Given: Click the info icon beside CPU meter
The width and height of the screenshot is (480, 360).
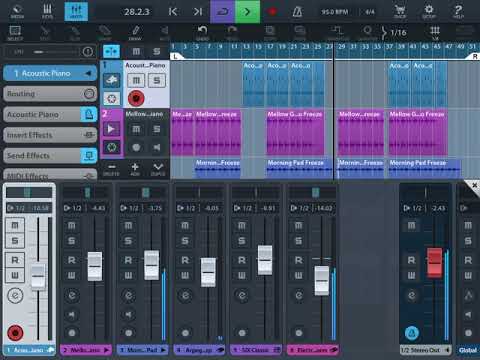Looking at the screenshot, I should coord(87,52).
